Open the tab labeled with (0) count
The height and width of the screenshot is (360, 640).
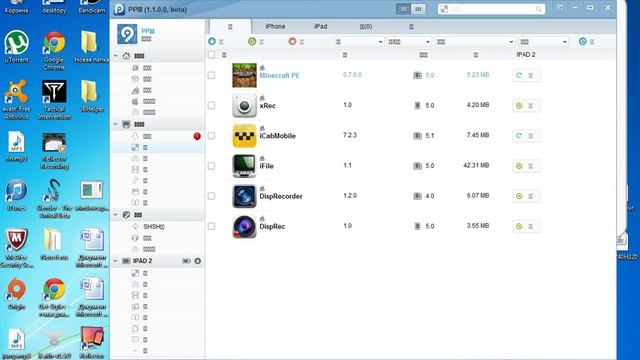tap(366, 26)
